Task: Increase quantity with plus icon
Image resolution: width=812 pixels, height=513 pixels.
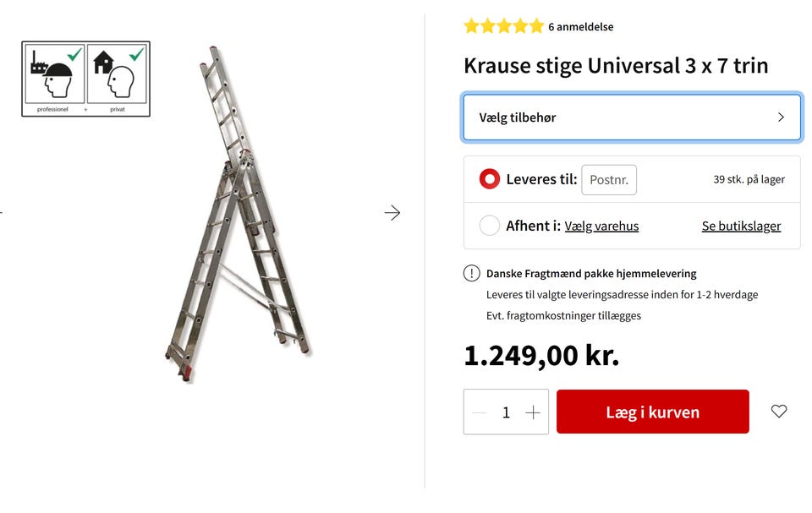Action: coord(533,412)
